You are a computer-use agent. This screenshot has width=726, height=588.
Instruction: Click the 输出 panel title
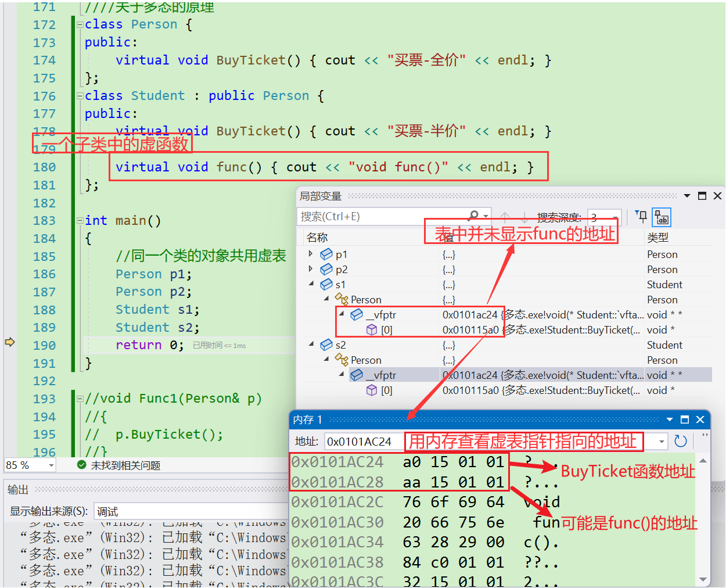coord(18,490)
